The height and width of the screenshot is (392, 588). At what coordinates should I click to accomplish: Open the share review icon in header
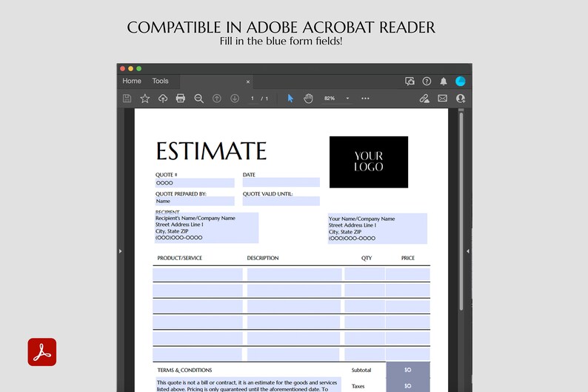click(410, 81)
